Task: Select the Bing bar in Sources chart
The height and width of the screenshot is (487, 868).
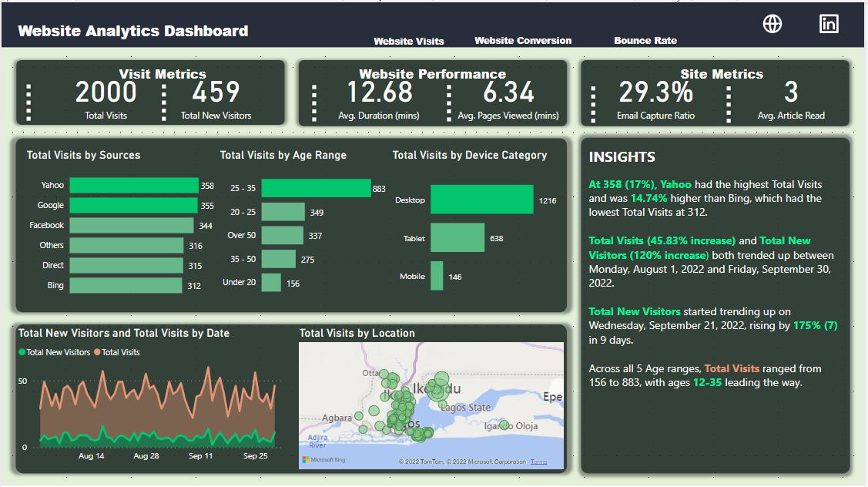Action: coord(126,286)
